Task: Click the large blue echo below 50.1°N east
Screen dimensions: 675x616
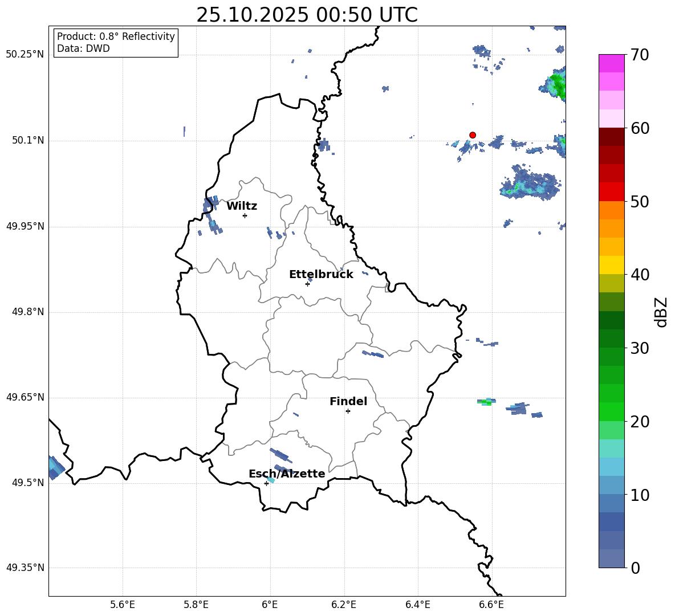Action: [x=530, y=182]
